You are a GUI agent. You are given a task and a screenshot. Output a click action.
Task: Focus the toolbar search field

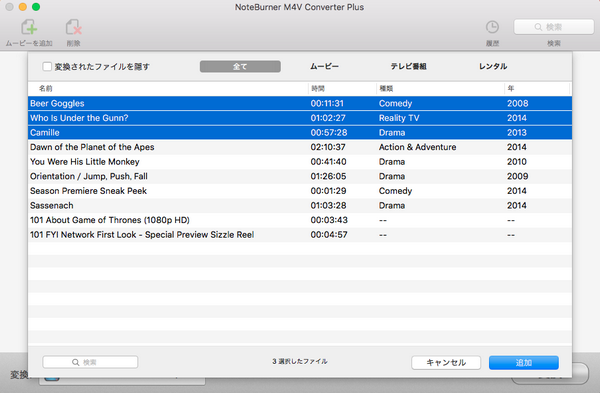(x=553, y=27)
